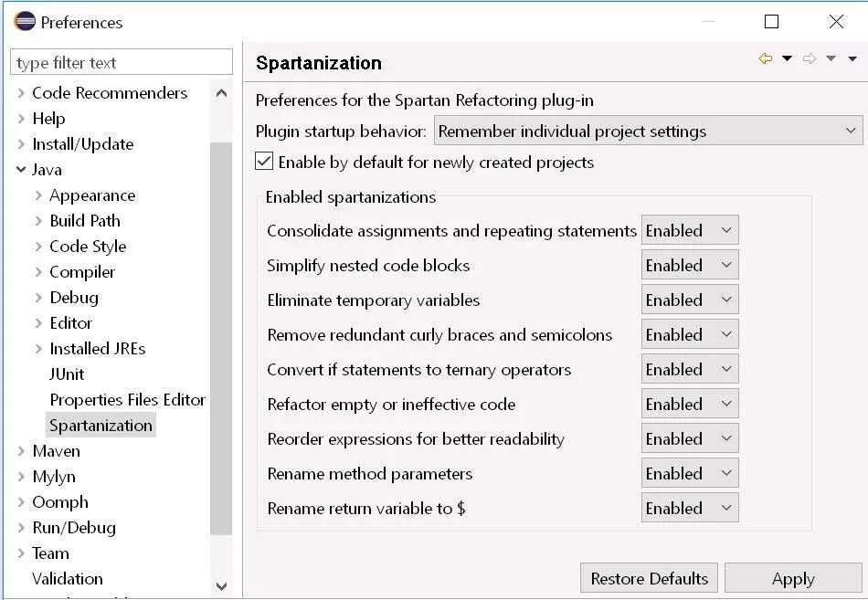Viewport: 868px width, 600px height.
Task: Open the Rename method parameters dropdown
Action: coord(690,473)
